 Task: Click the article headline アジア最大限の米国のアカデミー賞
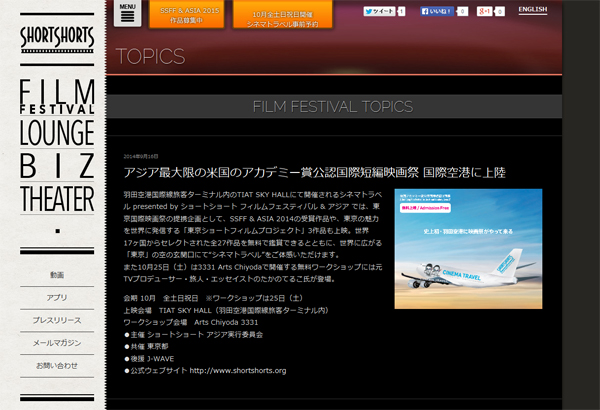[315, 173]
